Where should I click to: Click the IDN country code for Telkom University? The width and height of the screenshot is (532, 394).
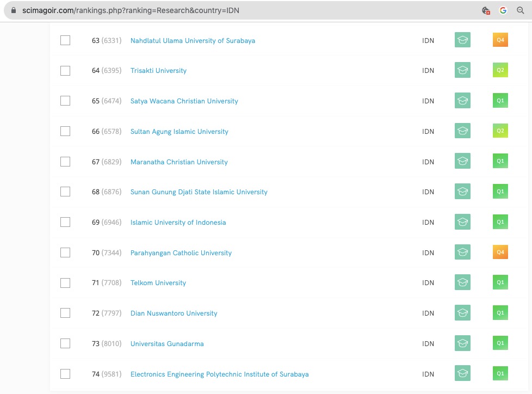pos(428,283)
